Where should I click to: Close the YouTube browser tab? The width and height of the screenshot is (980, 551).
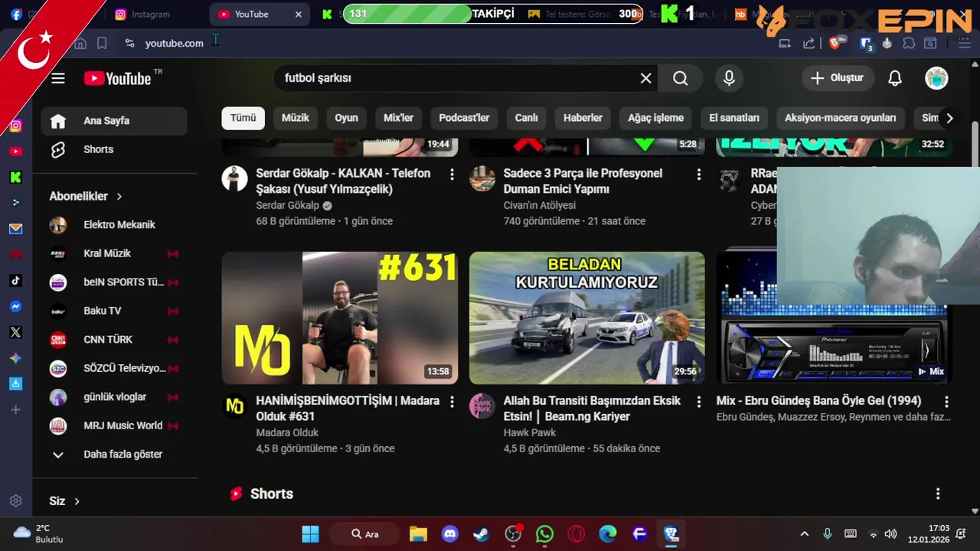[x=299, y=14]
